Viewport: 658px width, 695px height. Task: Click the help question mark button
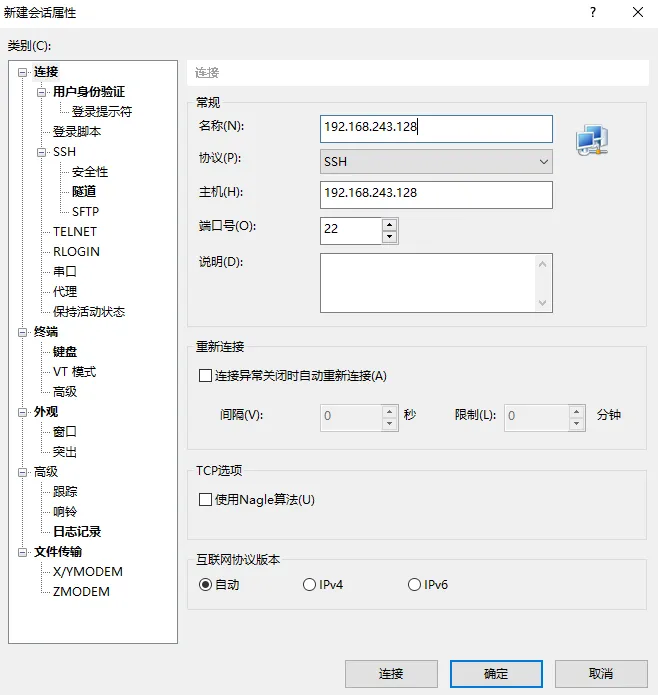[x=593, y=12]
